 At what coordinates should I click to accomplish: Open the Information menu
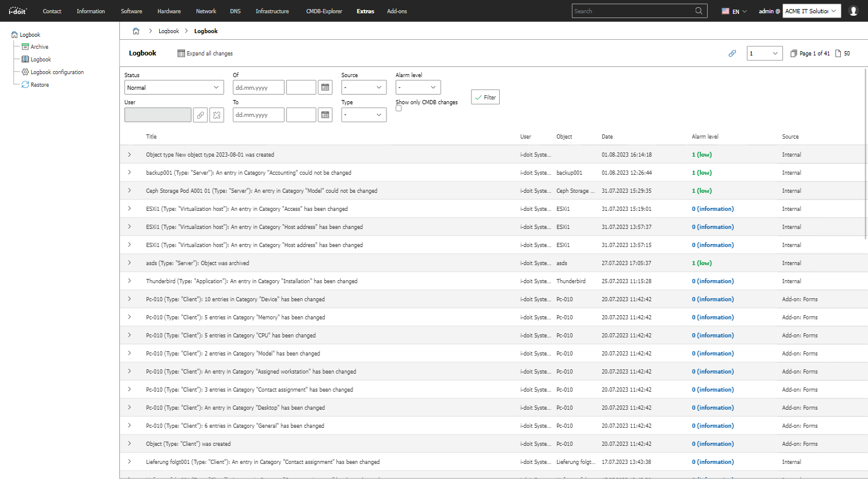coord(91,11)
